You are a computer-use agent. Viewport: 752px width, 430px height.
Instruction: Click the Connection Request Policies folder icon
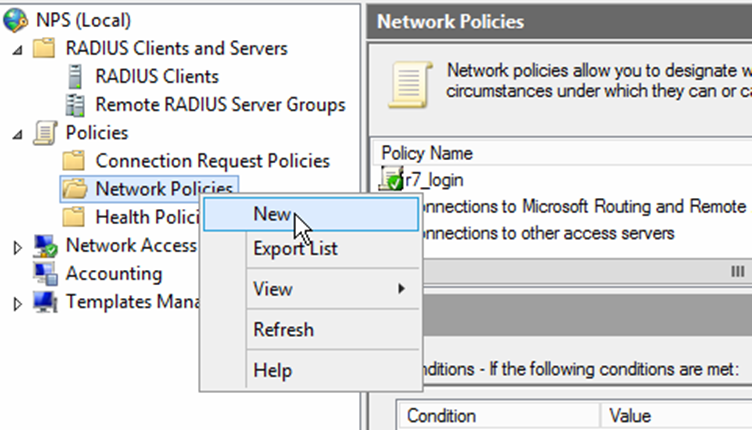(x=74, y=160)
